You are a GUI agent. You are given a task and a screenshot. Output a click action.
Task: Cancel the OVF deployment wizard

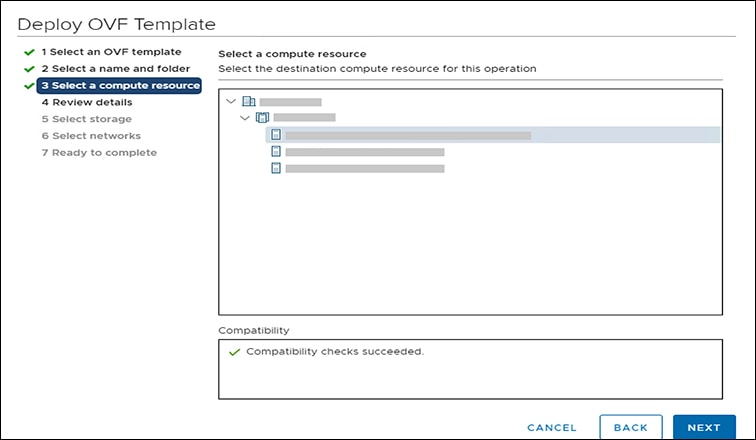[551, 427]
